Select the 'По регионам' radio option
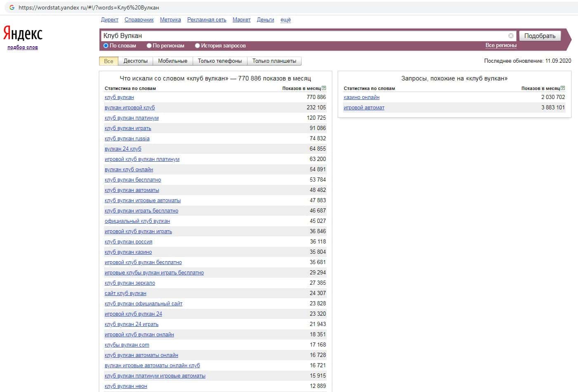Screen dimensions: 578x392 (x=149, y=46)
